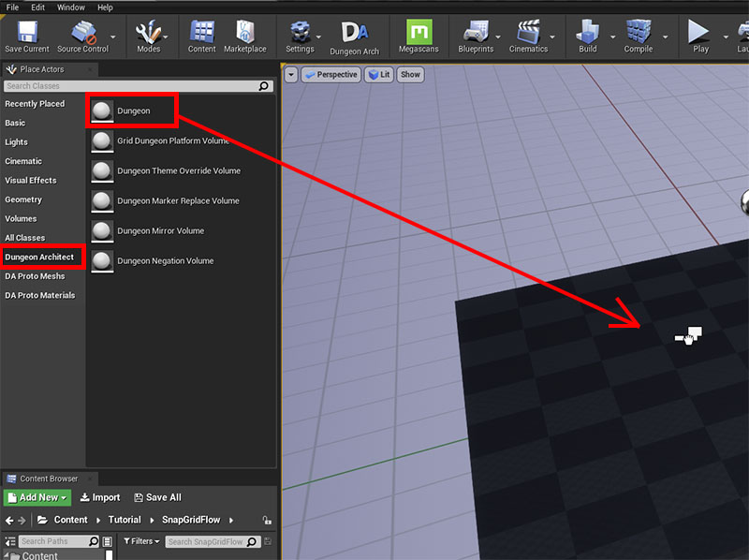Open Compile options dropdown arrow
The height and width of the screenshot is (560, 749).
665,37
